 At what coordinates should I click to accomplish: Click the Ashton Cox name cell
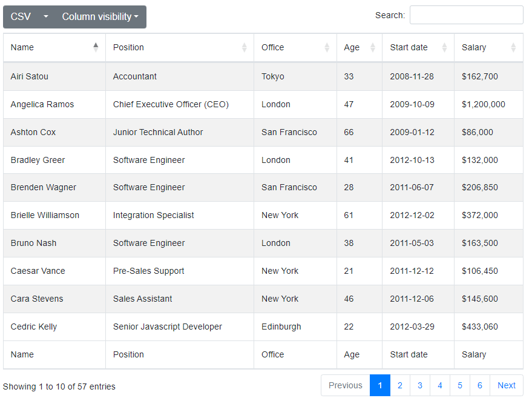click(x=54, y=132)
